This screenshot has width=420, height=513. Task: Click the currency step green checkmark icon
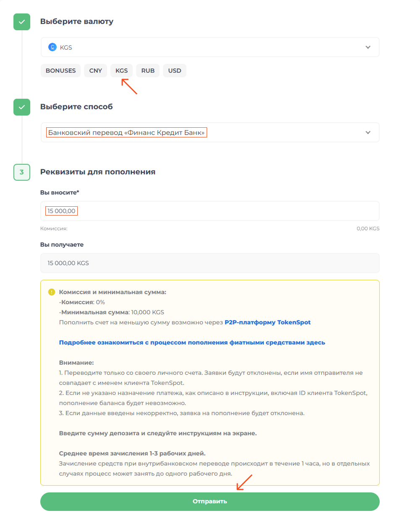pyautogui.click(x=22, y=22)
